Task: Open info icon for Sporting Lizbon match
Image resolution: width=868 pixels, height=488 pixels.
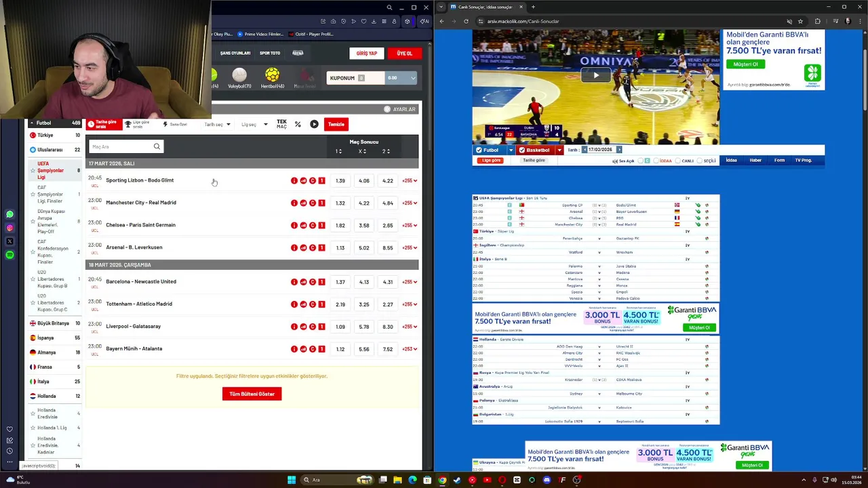Action: coord(294,181)
